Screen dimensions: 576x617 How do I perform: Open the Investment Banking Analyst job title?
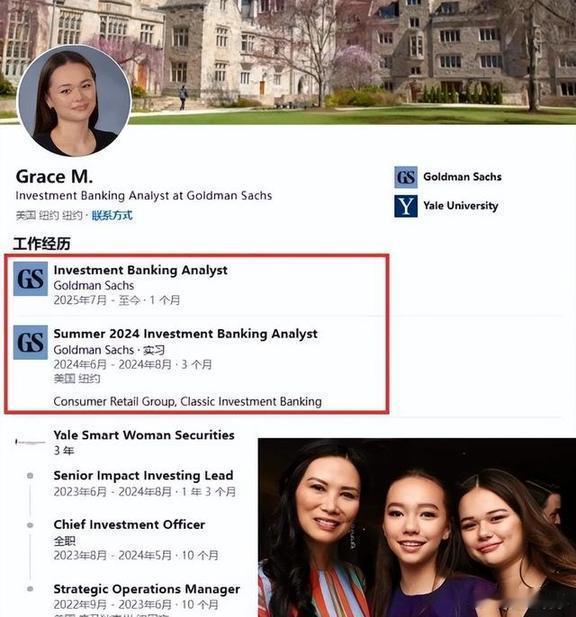140,270
